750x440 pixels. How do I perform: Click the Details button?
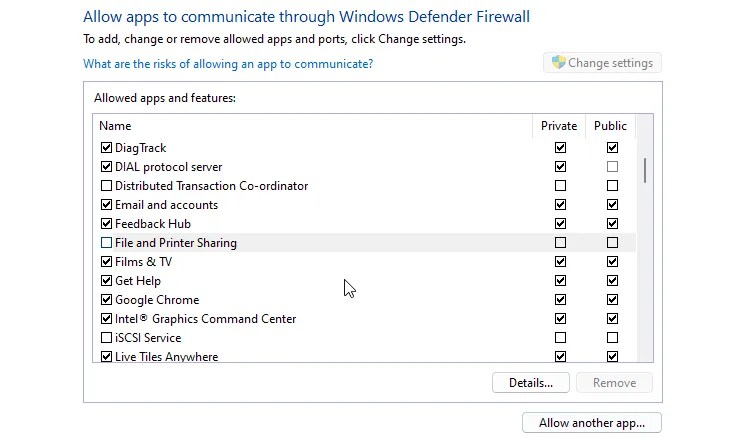[530, 383]
